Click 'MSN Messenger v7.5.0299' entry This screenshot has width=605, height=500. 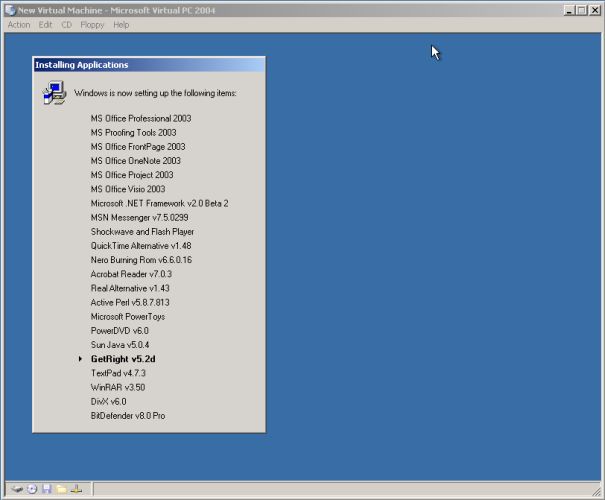tap(140, 218)
